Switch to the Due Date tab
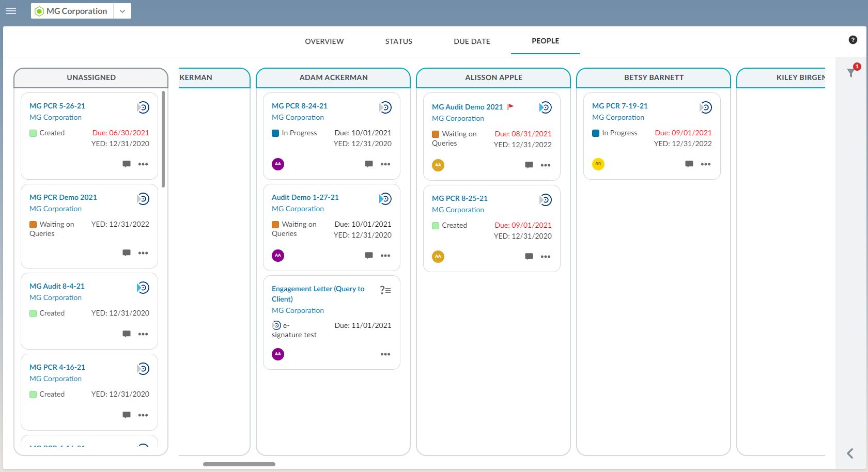Screen dimensions: 868x472 point(472,41)
